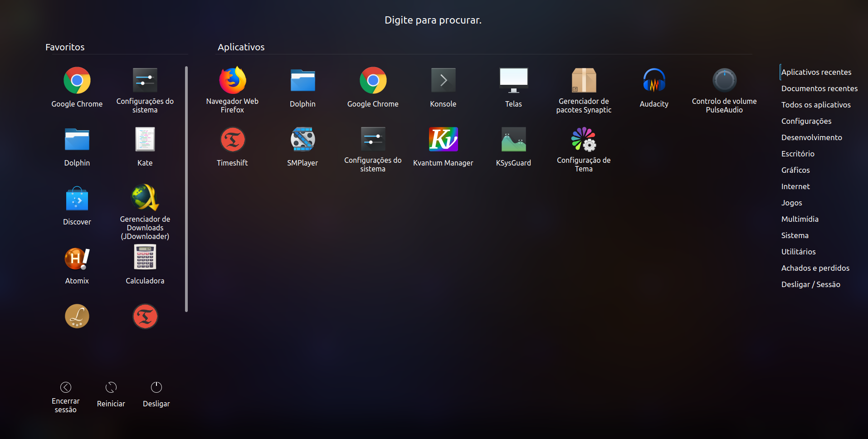Launch Gerenciador de pacotes Synaptic
The width and height of the screenshot is (868, 439).
point(584,90)
